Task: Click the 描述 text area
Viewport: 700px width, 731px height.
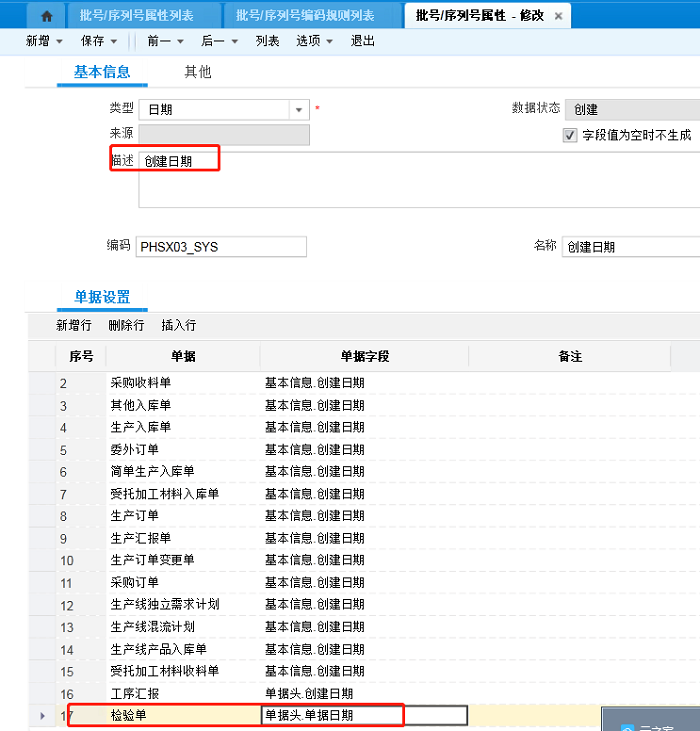Action: point(420,180)
